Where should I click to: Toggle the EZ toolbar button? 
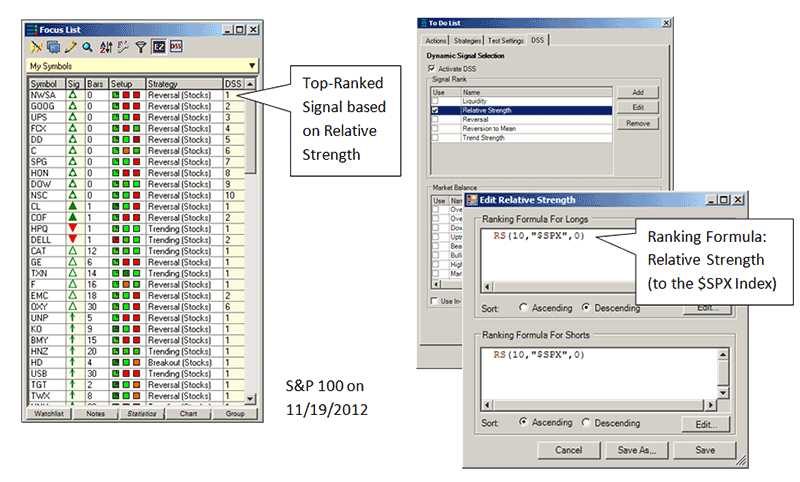pyautogui.click(x=159, y=47)
